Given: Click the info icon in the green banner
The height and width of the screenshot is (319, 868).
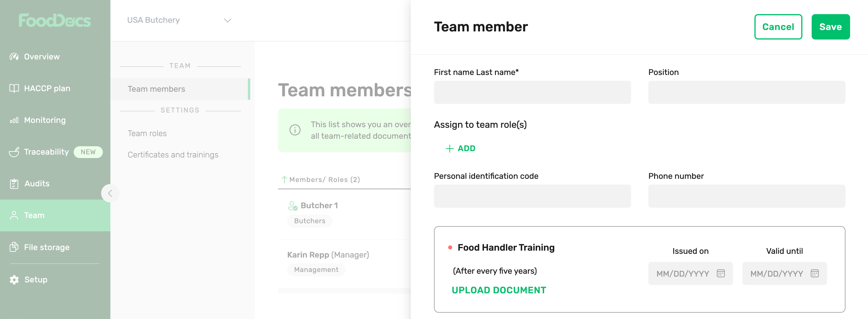Looking at the screenshot, I should (x=295, y=130).
